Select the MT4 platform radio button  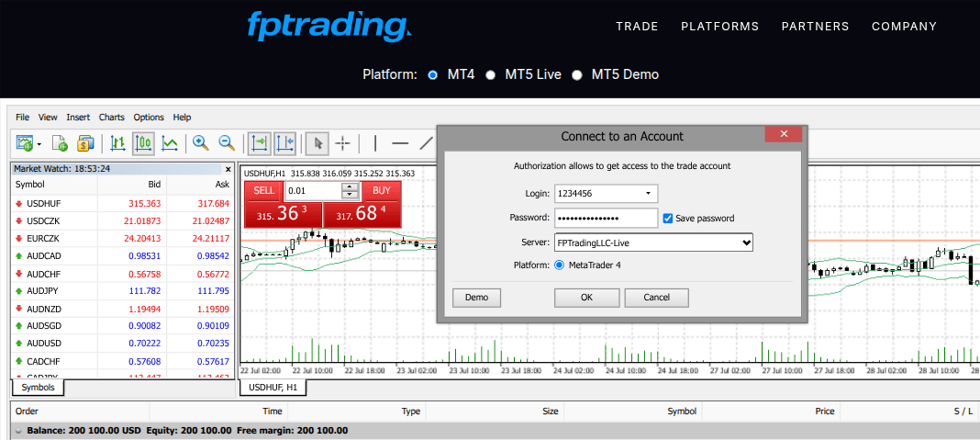coord(432,75)
